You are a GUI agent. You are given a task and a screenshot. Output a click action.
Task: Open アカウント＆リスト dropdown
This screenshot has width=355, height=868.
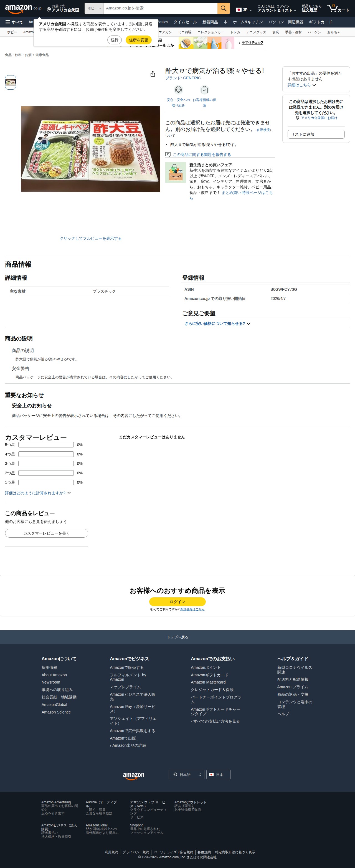(x=277, y=8)
